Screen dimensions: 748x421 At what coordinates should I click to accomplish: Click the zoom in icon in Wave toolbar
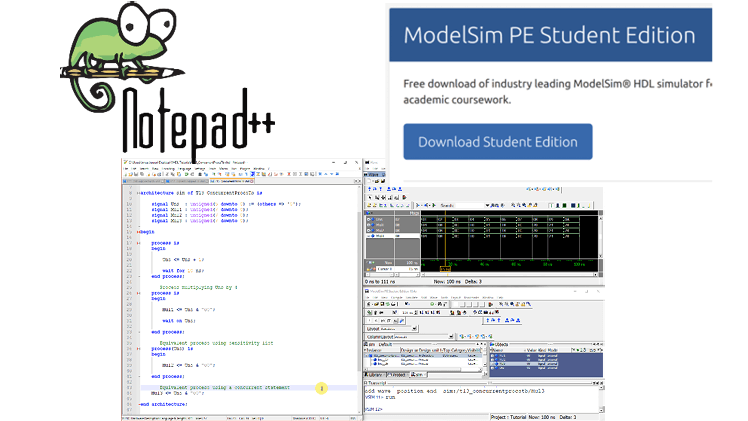(x=513, y=205)
